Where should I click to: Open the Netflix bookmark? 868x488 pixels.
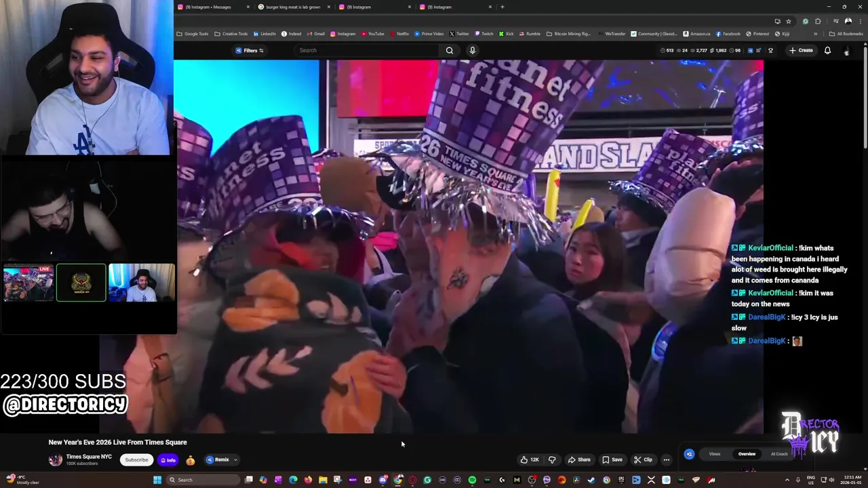coord(399,34)
